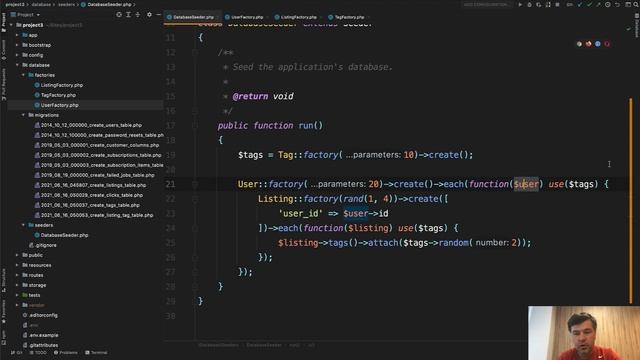Click the Select Opened File target icon
Image resolution: width=640 pixels, height=360 pixels.
119,15
